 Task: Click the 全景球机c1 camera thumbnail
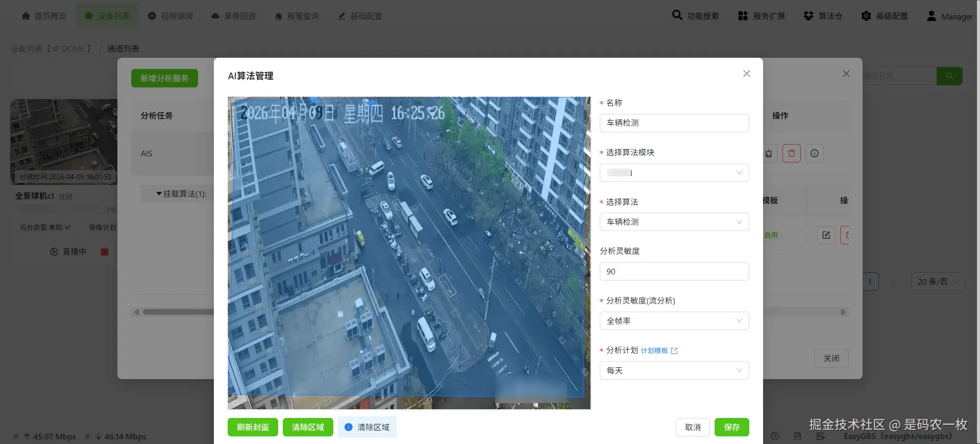[x=64, y=142]
